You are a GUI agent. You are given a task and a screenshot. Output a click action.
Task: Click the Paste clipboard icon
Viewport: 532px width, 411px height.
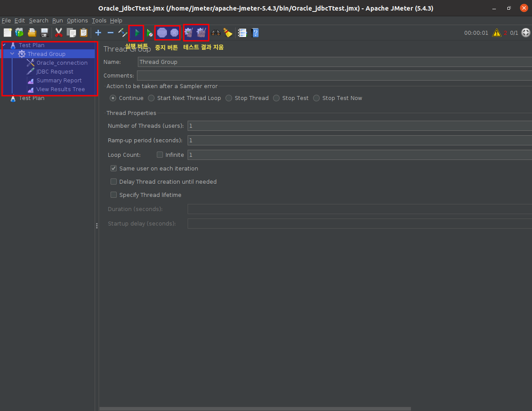84,32
